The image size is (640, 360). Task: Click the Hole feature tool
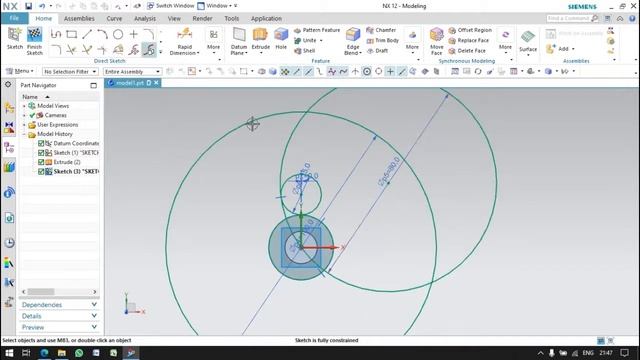(x=281, y=39)
